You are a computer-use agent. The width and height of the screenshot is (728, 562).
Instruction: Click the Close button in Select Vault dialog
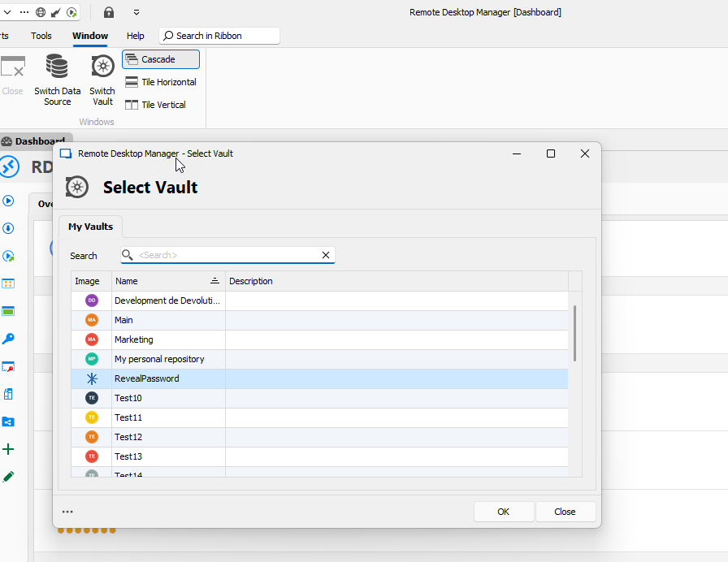pos(565,512)
